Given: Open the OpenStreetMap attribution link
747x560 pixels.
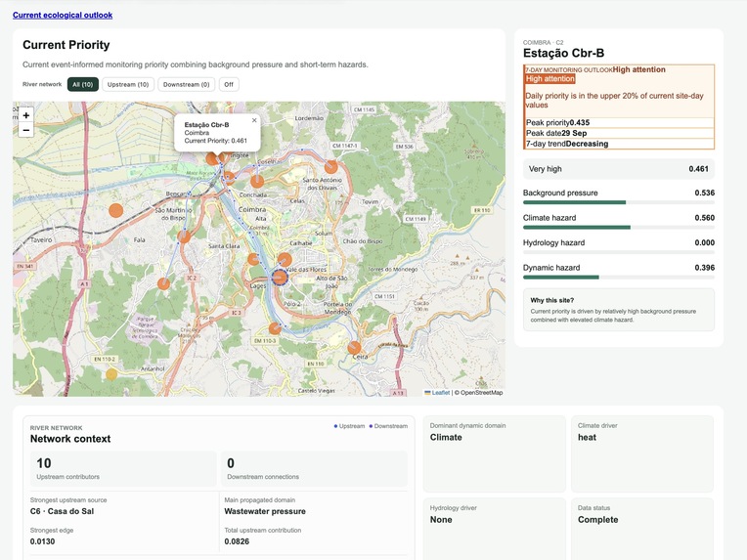Looking at the screenshot, I should [x=482, y=392].
